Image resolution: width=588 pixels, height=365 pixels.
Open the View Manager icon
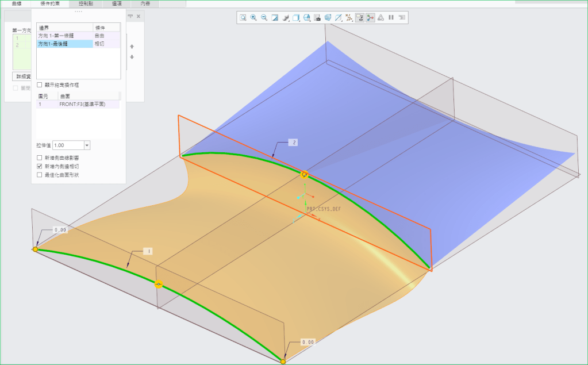coord(317,18)
